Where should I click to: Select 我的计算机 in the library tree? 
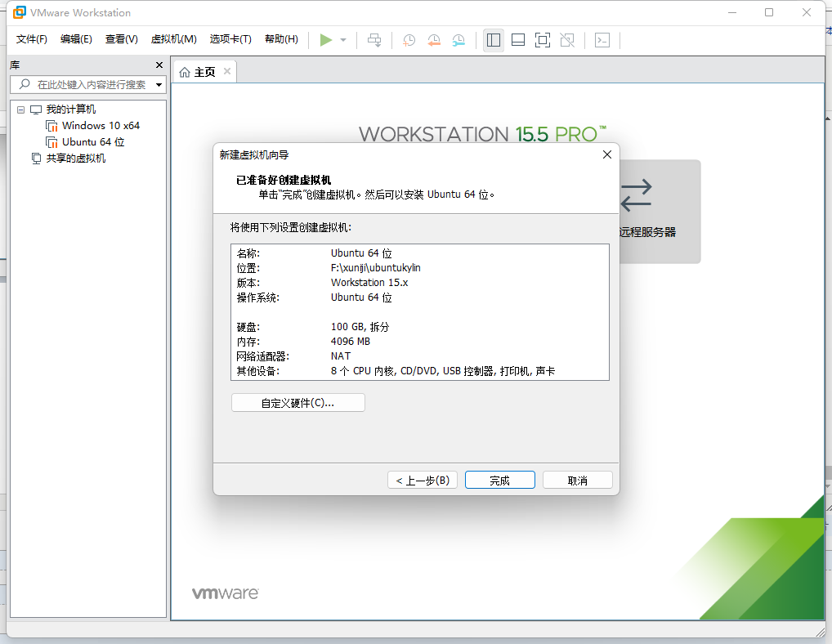[x=70, y=110]
